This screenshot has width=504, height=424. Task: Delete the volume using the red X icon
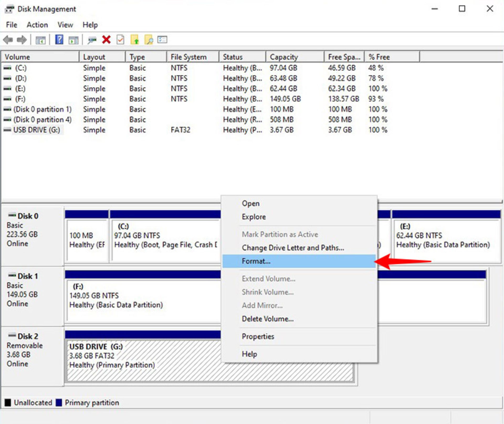pyautogui.click(x=106, y=39)
